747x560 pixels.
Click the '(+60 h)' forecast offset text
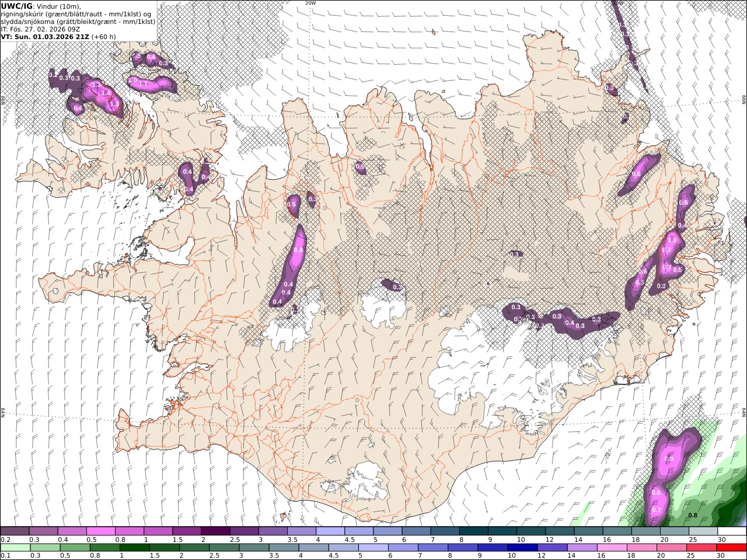point(103,37)
